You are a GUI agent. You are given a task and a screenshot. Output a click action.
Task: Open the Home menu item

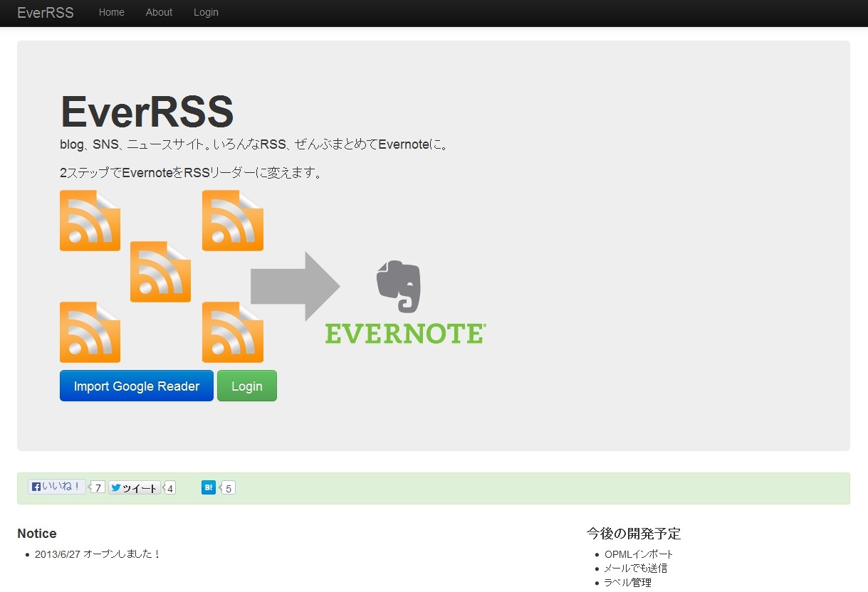point(112,12)
